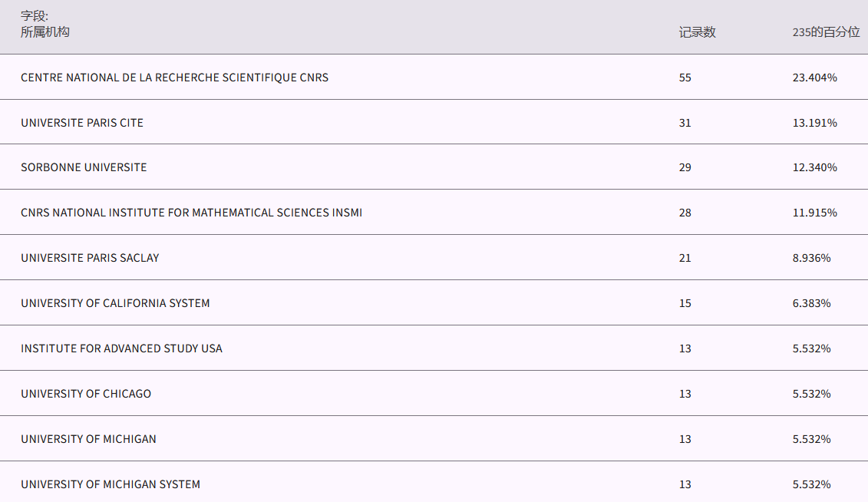This screenshot has width=868, height=502.
Task: Select the University of Michigan System row name
Action: tap(111, 484)
